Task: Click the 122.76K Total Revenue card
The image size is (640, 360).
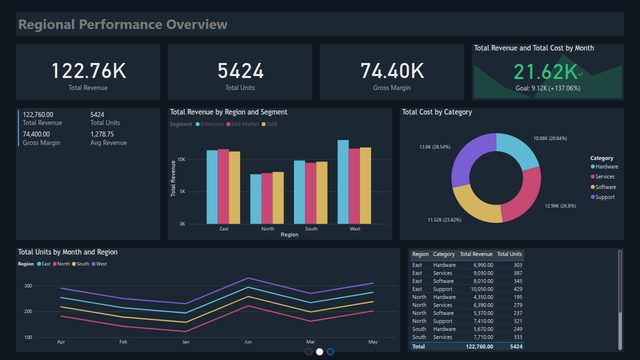Action: pyautogui.click(x=88, y=72)
